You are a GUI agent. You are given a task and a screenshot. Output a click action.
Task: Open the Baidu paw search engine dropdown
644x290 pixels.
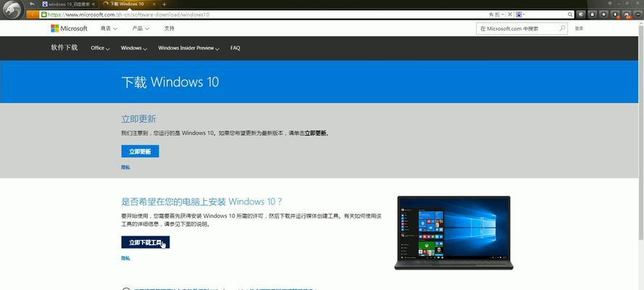520,14
